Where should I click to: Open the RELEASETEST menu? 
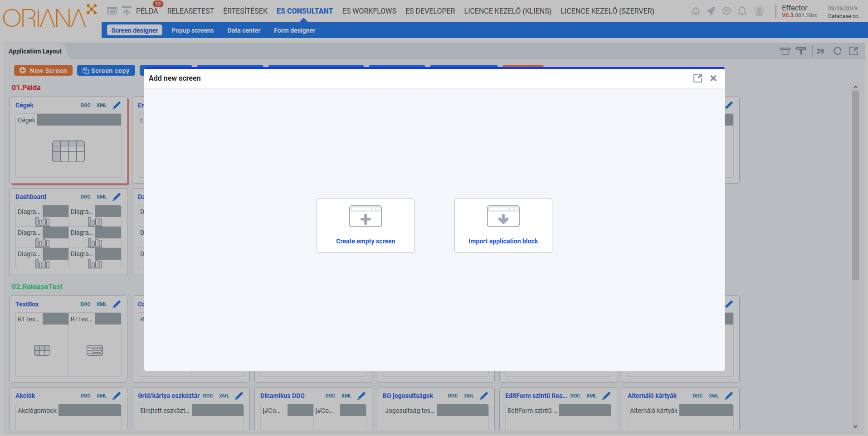point(190,11)
